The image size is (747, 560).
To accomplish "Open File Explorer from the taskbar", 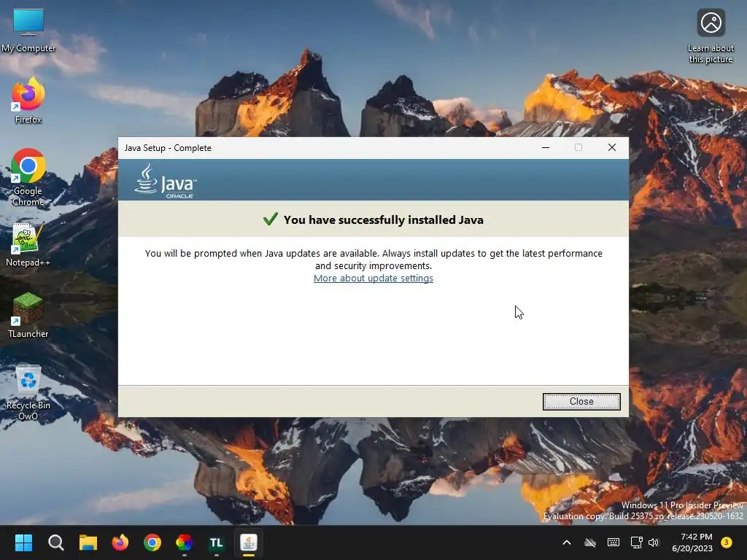I will point(88,542).
